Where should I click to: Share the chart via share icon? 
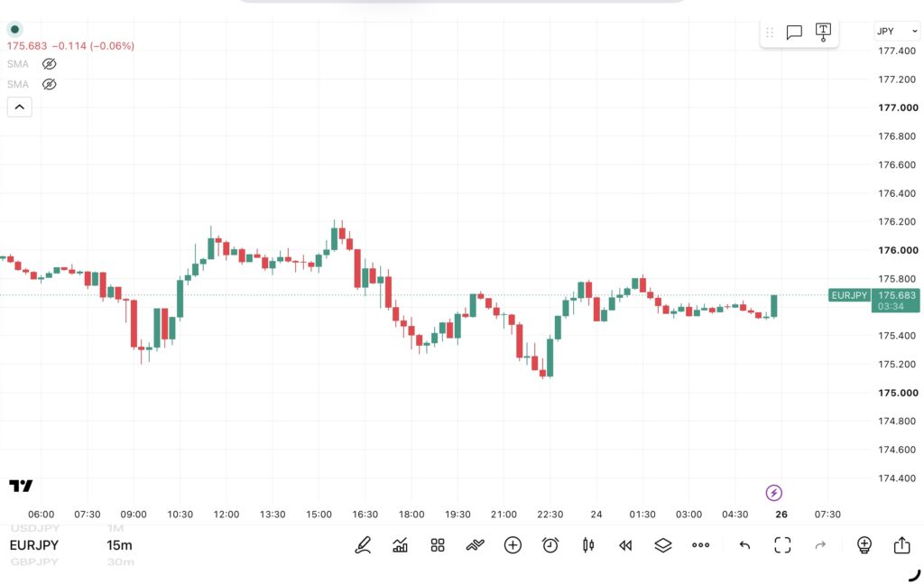click(901, 544)
